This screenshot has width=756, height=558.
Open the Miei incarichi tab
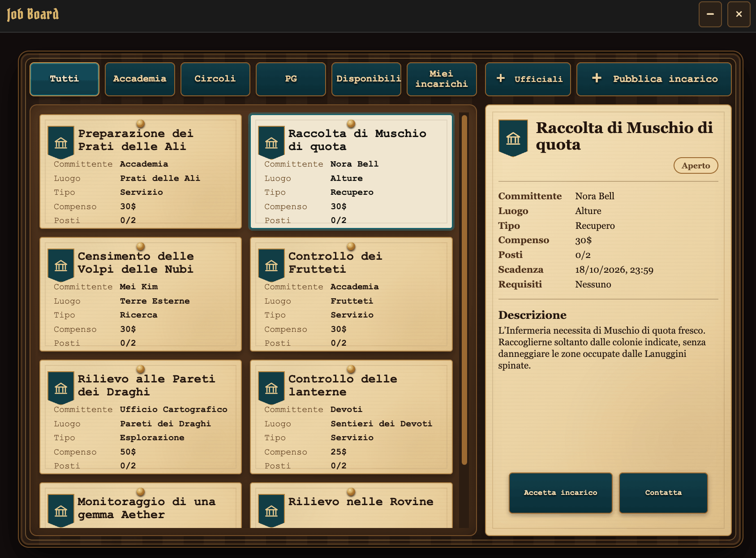[x=442, y=79]
